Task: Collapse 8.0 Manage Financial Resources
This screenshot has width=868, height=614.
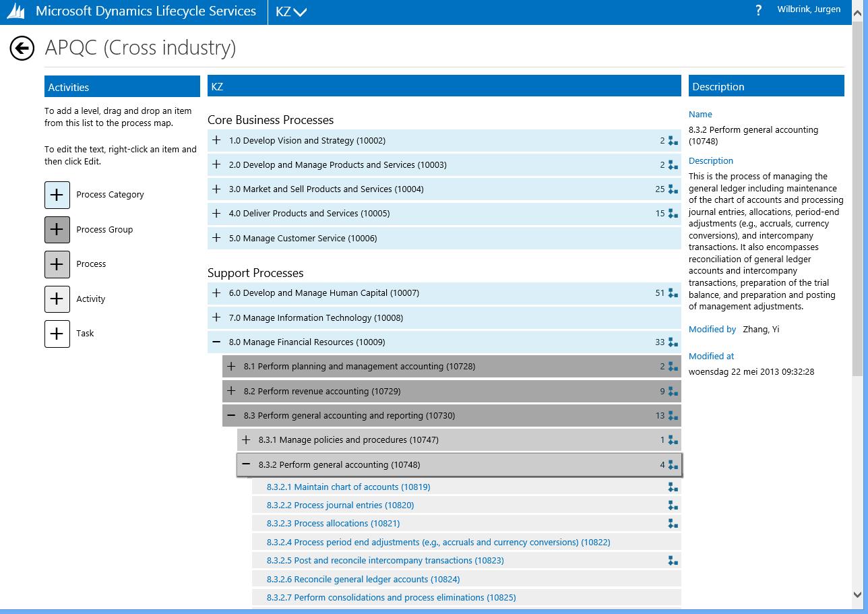Action: [x=216, y=342]
